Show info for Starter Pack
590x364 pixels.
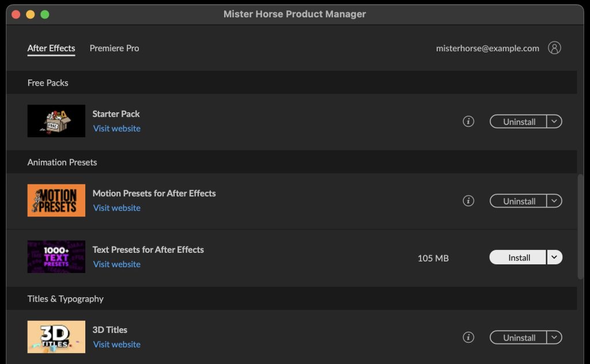pyautogui.click(x=468, y=122)
